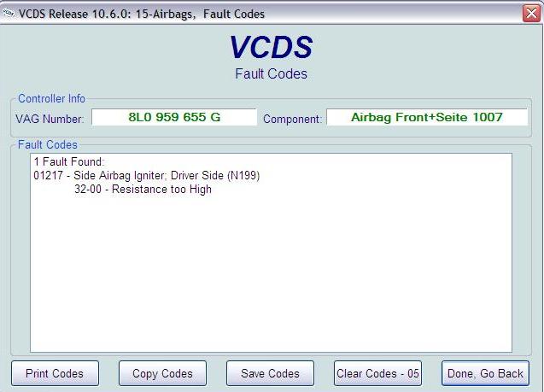Return with Done, Go Back button
This screenshot has width=544, height=392.
pyautogui.click(x=485, y=373)
